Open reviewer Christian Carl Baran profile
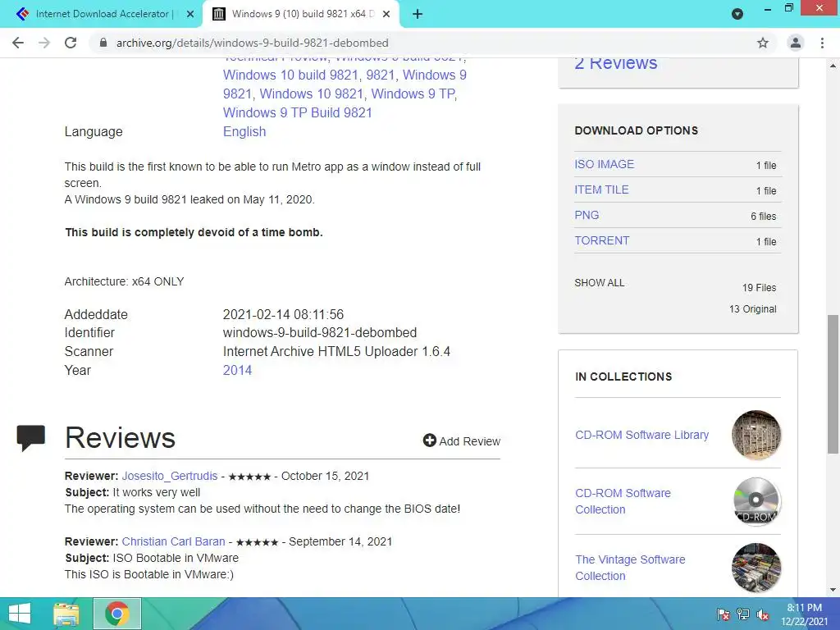Screen dimensions: 840x630 click(174, 541)
